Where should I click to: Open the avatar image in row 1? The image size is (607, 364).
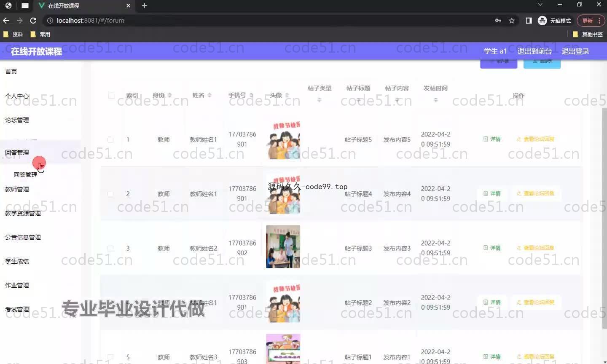(283, 139)
